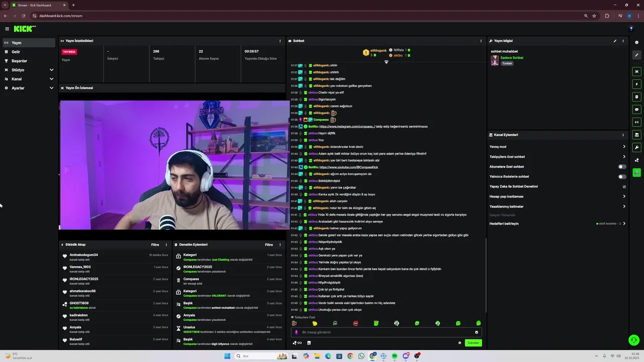Open Başarılar in the sidebar
This screenshot has height=362, width=644.
pos(29,61)
